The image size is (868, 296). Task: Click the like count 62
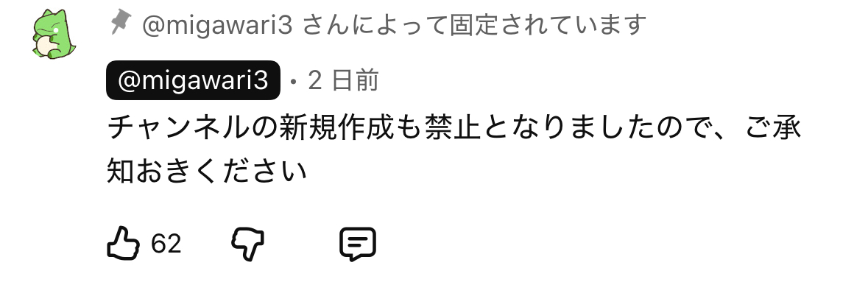[x=166, y=244]
